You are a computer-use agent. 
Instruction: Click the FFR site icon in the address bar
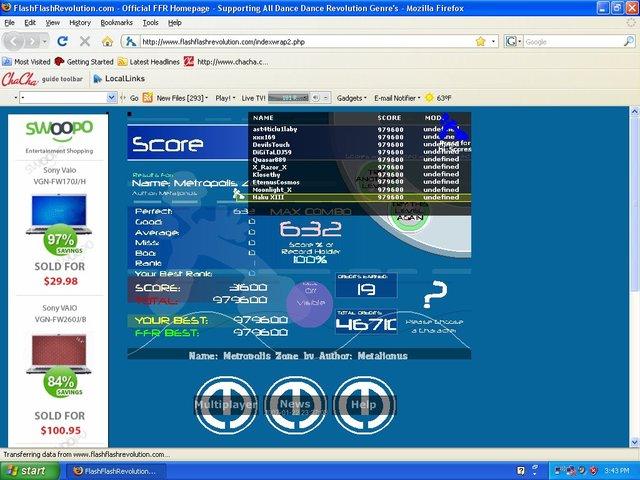131,41
